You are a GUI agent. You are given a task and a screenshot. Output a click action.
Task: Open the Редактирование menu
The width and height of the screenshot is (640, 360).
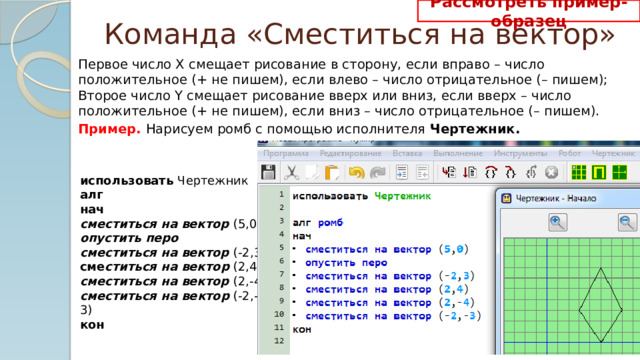350,153
